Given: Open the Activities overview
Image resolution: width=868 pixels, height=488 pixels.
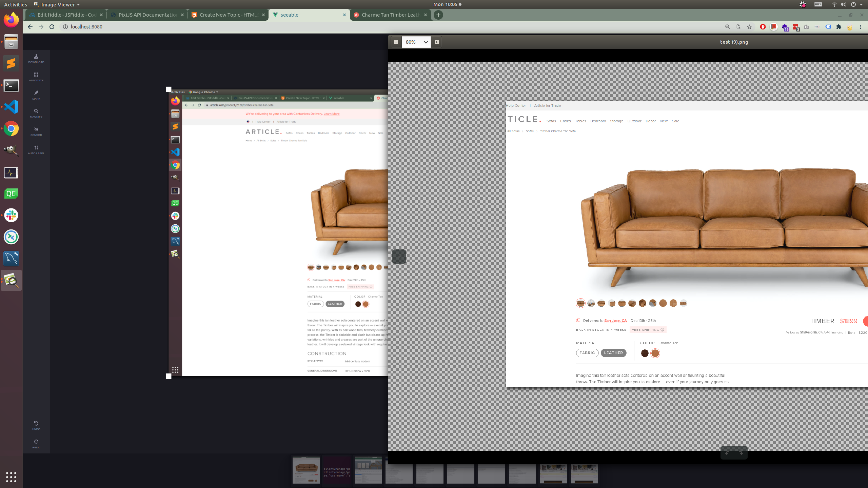Looking at the screenshot, I should click(16, 4).
